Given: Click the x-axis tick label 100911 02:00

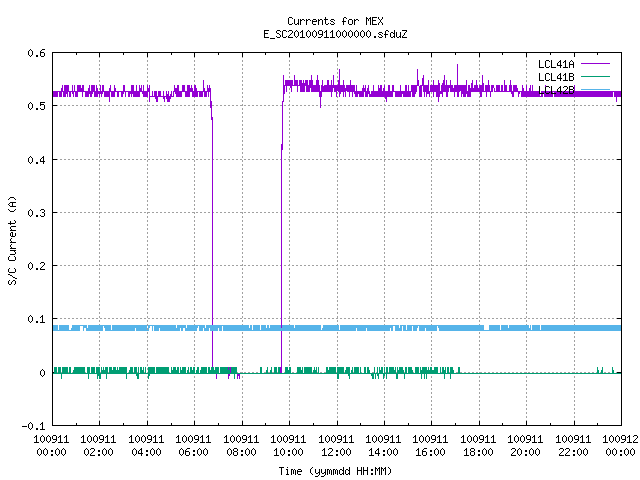Looking at the screenshot, I should 98,446.
